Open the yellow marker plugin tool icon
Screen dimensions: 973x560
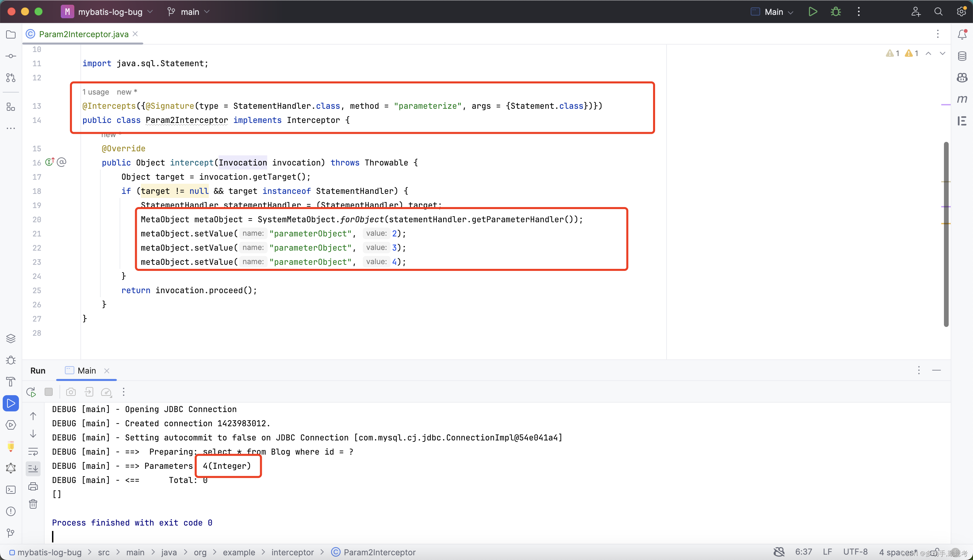11,447
